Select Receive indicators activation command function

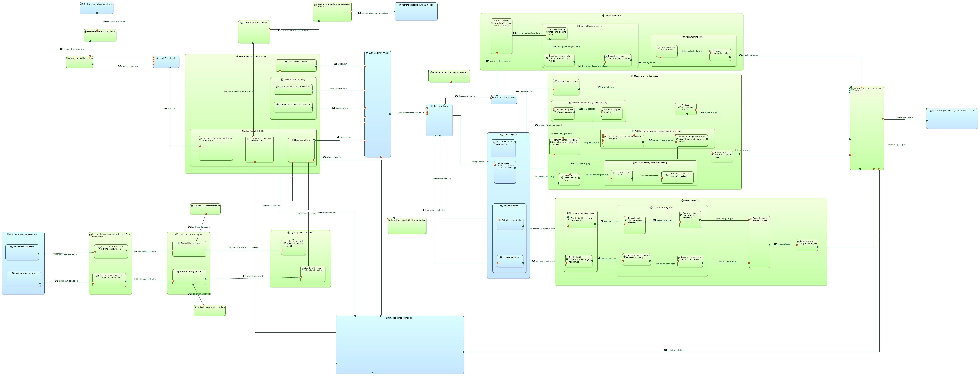click(449, 76)
